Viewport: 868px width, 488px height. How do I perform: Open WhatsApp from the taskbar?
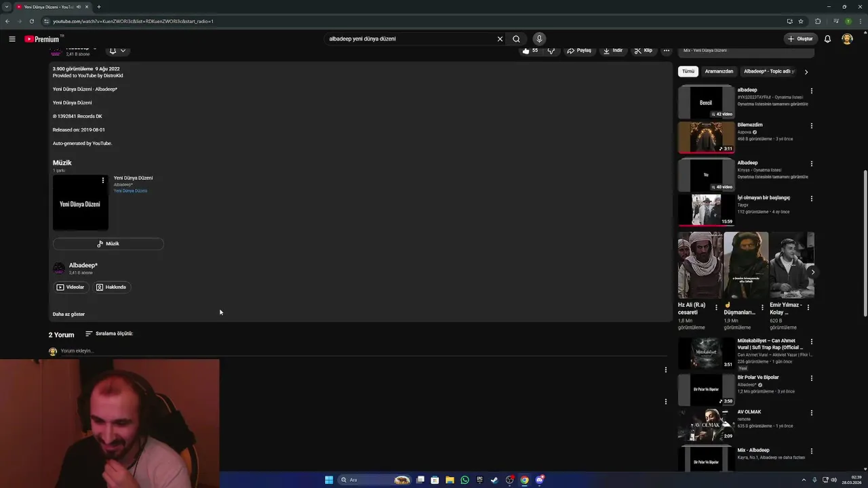click(465, 480)
